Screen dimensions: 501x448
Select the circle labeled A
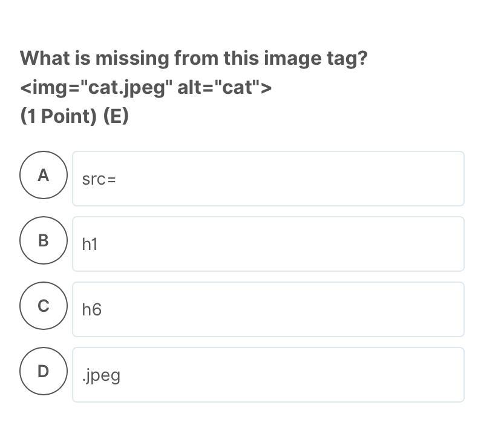click(43, 175)
